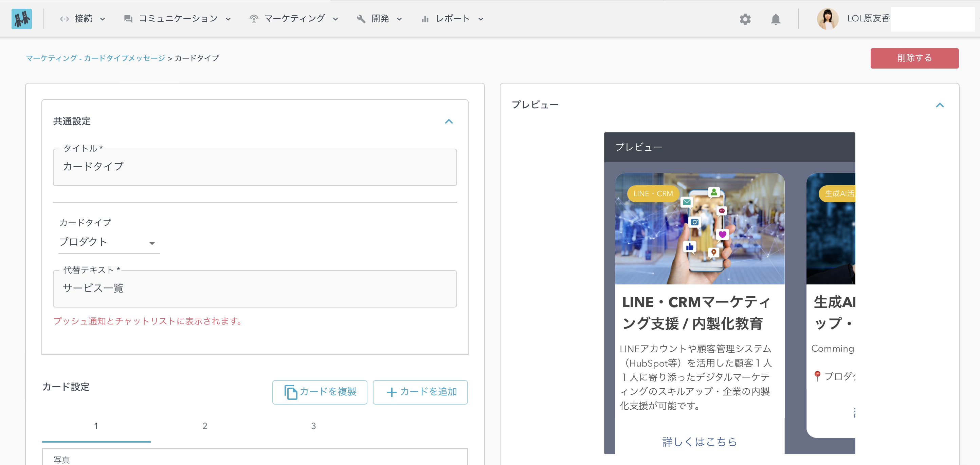Expand the 開発 menu chevron

point(399,19)
